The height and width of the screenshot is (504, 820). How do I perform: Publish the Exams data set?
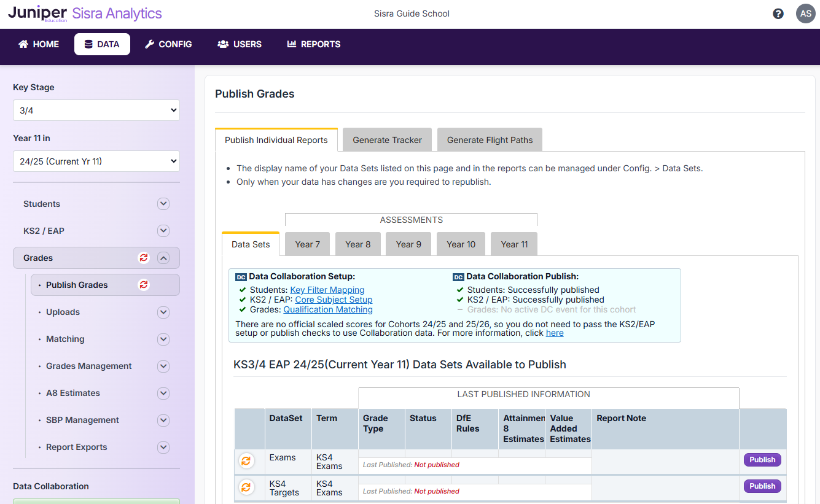(762, 460)
